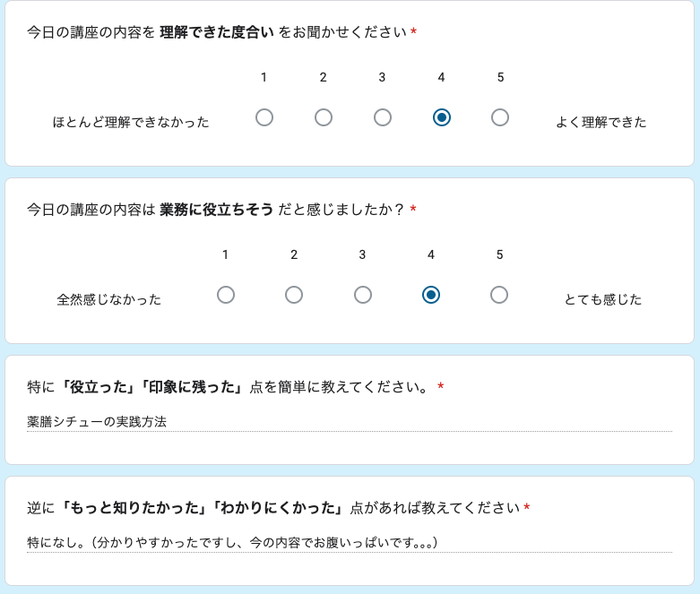The image size is (700, 594).
Task: Select rating 5 for 業務に役立ちそう question
Action: [499, 295]
